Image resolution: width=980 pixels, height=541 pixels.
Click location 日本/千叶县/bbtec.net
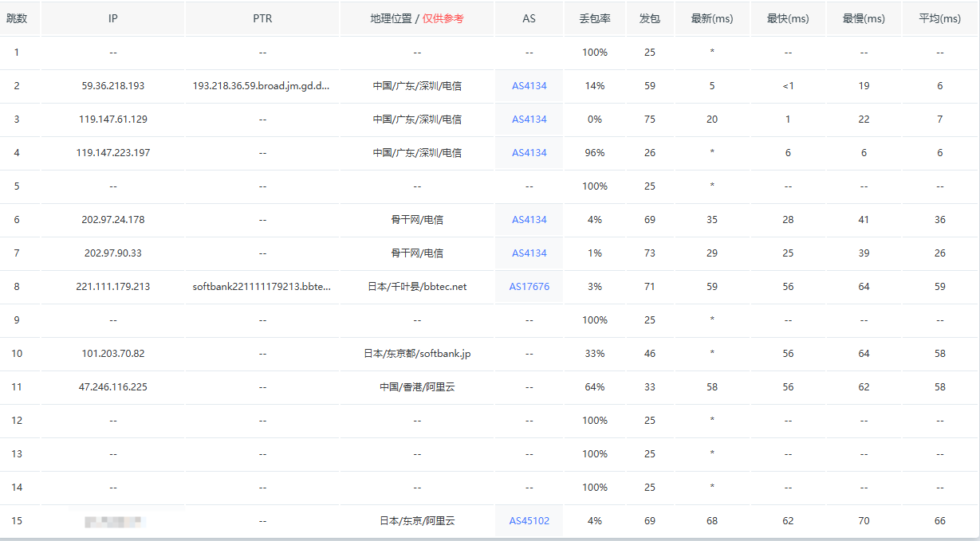[417, 287]
